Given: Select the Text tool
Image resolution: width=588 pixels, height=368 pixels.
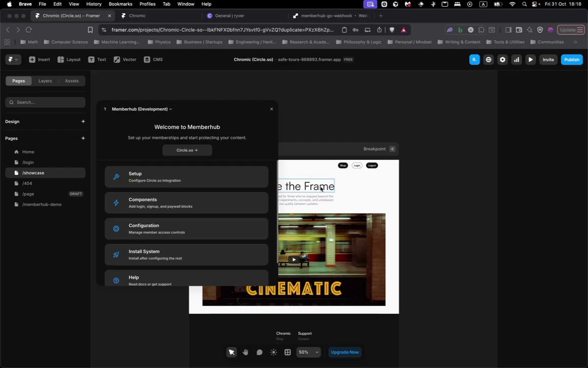Looking at the screenshot, I should coord(97,59).
